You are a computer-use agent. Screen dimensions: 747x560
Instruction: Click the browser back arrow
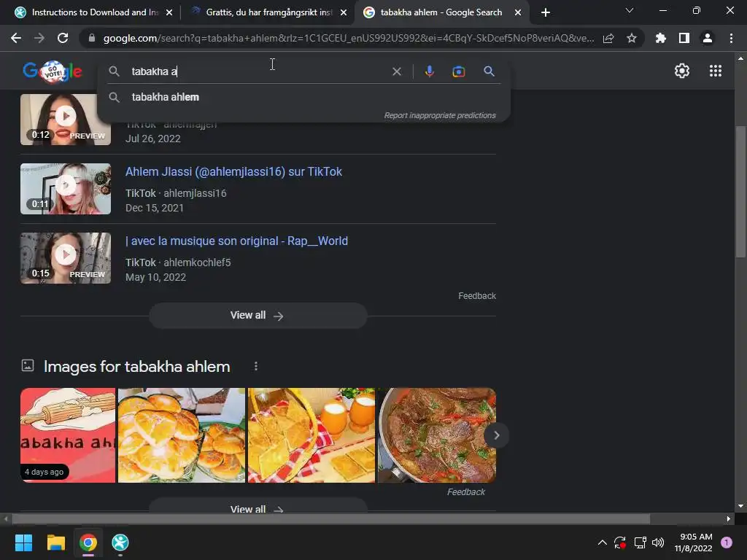[x=16, y=38]
